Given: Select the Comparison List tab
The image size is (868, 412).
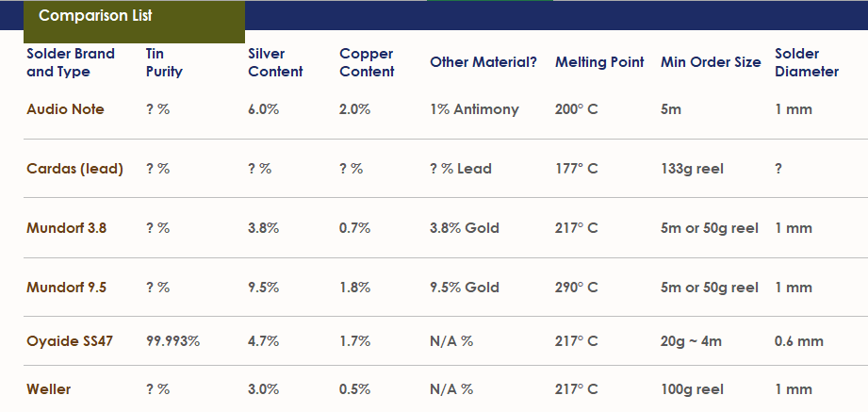Looking at the screenshot, I should 95,16.
